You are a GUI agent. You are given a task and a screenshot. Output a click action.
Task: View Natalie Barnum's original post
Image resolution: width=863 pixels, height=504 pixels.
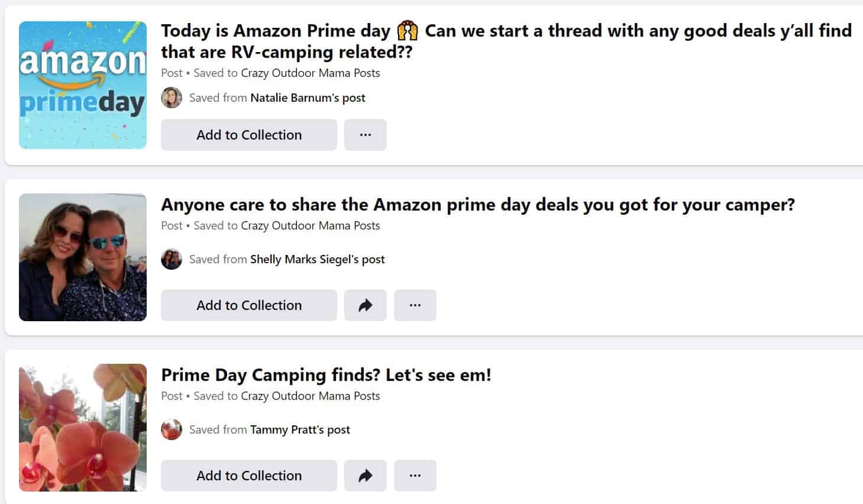tap(307, 98)
